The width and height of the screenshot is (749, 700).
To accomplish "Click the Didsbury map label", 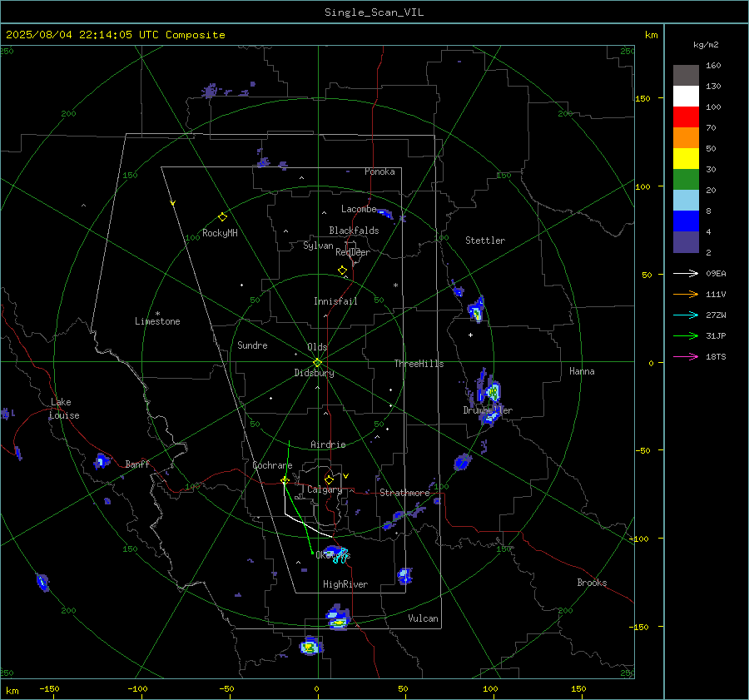I will [314, 373].
